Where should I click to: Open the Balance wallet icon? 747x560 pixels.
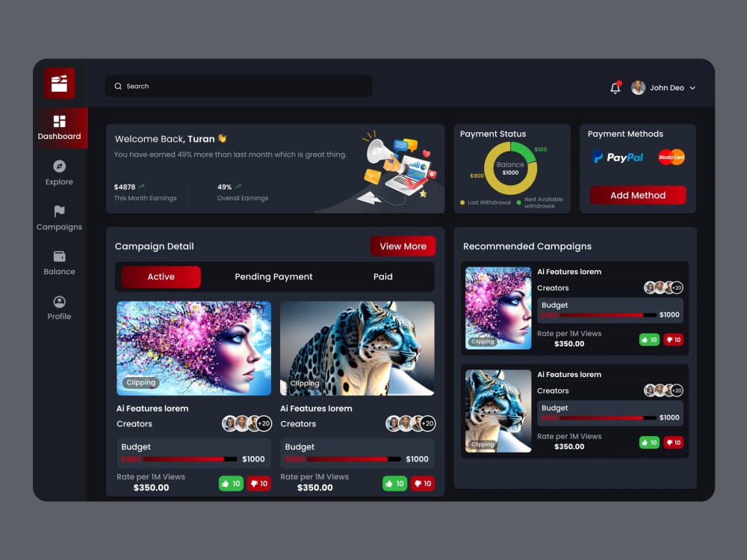click(59, 256)
